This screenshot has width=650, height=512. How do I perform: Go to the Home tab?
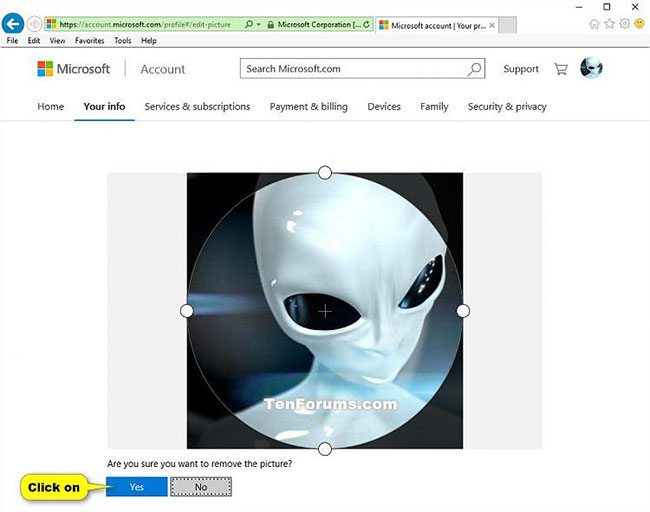coord(51,107)
